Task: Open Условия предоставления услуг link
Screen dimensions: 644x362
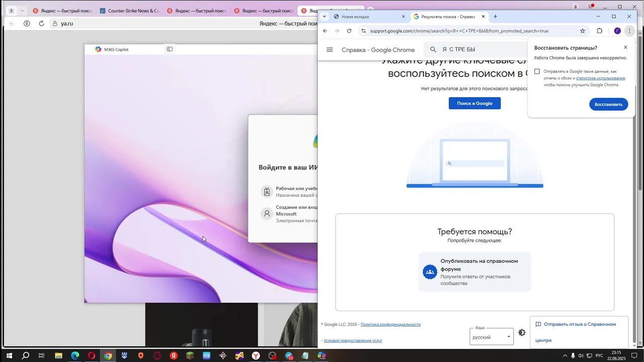Action: click(353, 340)
